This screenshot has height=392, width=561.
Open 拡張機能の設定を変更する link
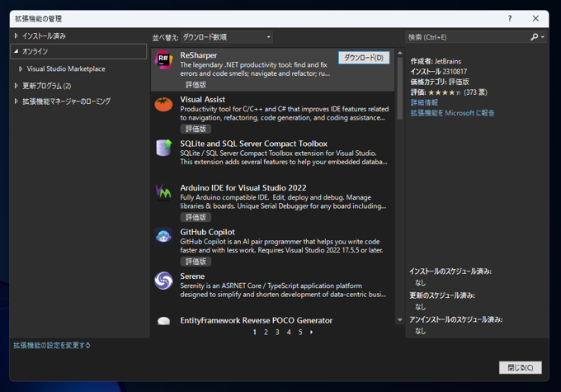52,346
